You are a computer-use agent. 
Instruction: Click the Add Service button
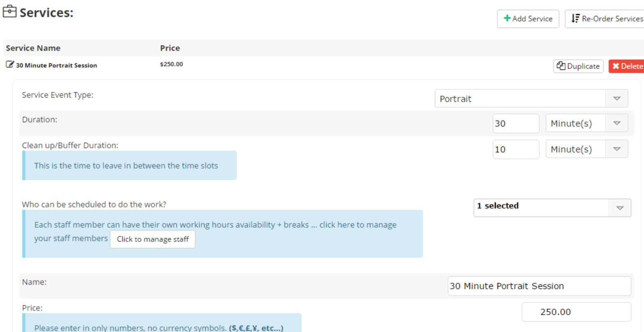click(528, 18)
